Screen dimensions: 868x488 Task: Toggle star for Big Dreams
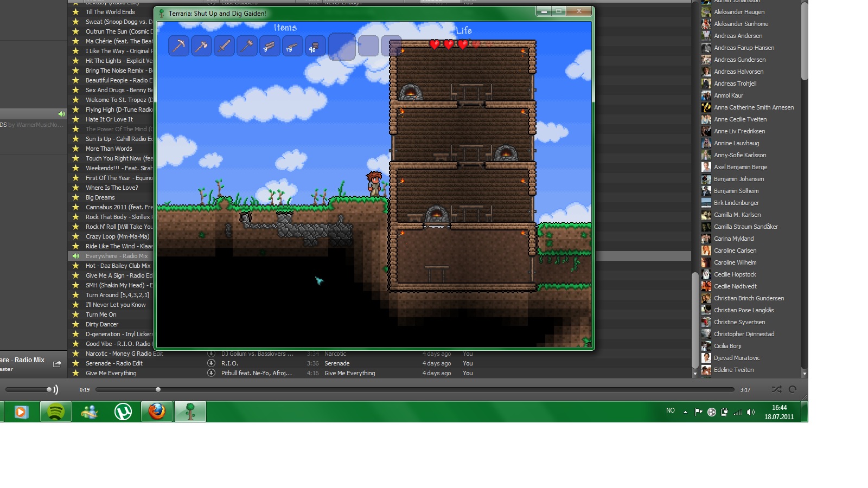click(x=76, y=197)
